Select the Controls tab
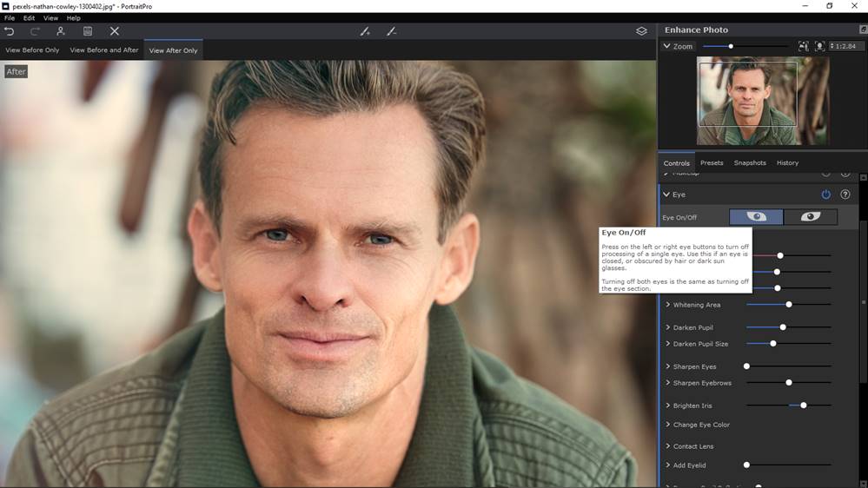 677,163
